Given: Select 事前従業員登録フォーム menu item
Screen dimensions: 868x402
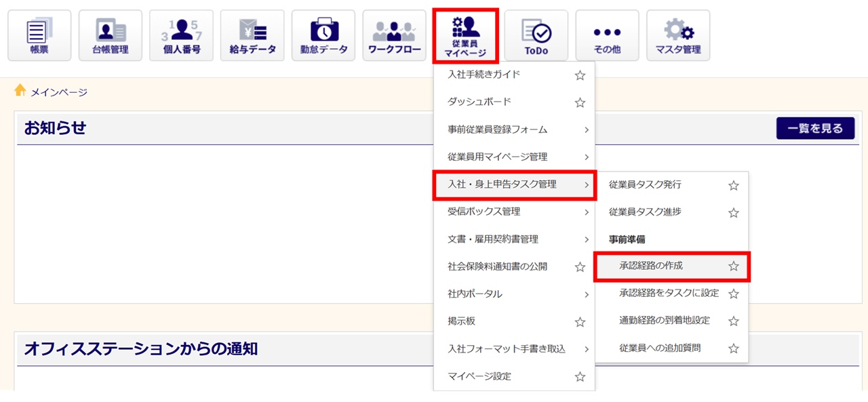Looking at the screenshot, I should pos(514,129).
